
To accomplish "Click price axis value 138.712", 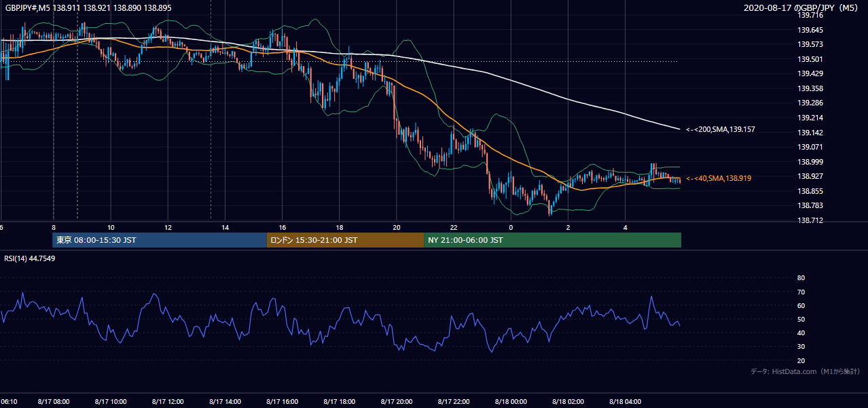I will pyautogui.click(x=810, y=220).
